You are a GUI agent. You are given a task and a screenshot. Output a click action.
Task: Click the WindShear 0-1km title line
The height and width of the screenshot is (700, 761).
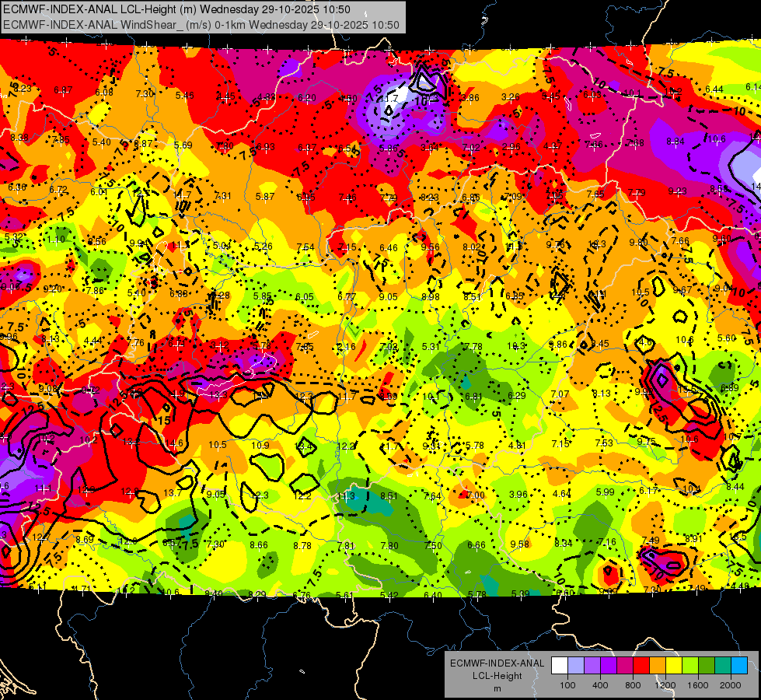(x=201, y=25)
